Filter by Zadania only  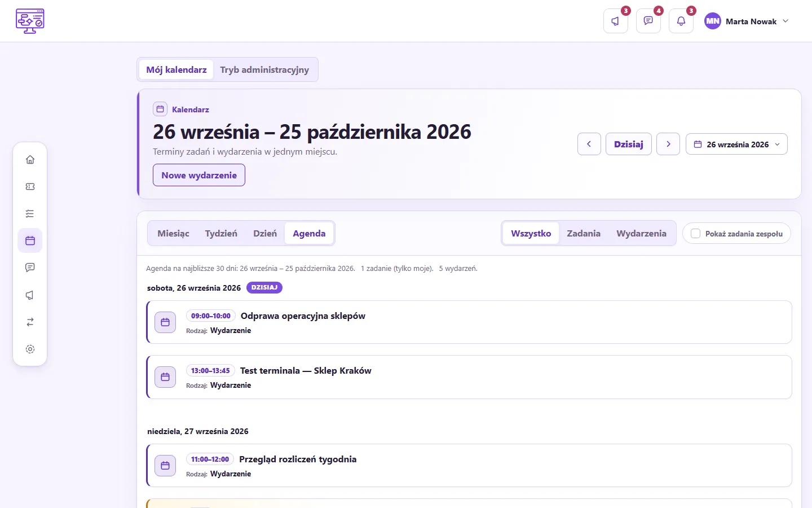point(584,233)
